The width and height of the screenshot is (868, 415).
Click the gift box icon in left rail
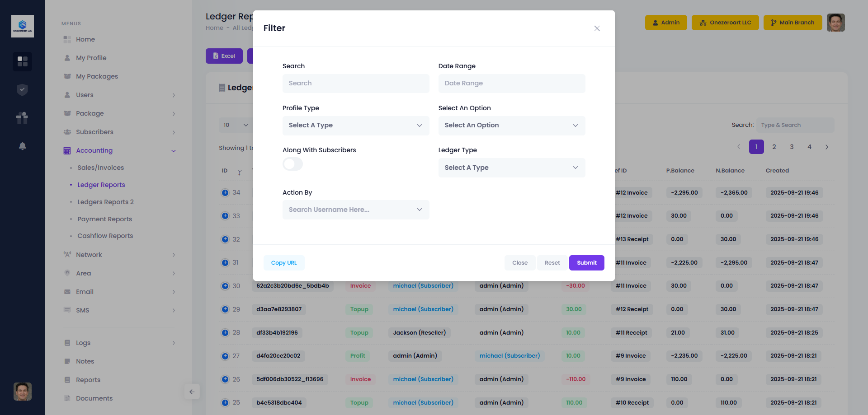tap(22, 118)
